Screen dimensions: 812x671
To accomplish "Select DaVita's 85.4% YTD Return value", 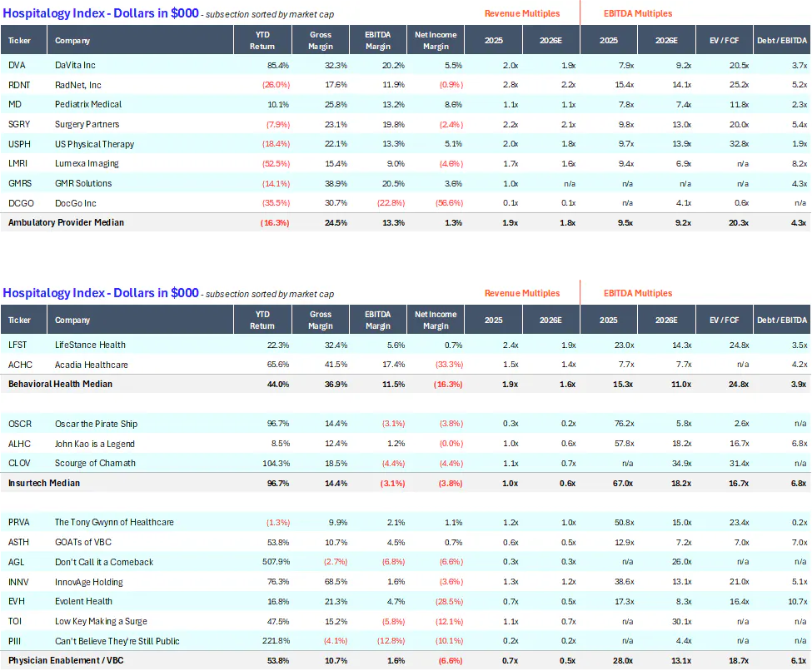I will pyautogui.click(x=278, y=65).
